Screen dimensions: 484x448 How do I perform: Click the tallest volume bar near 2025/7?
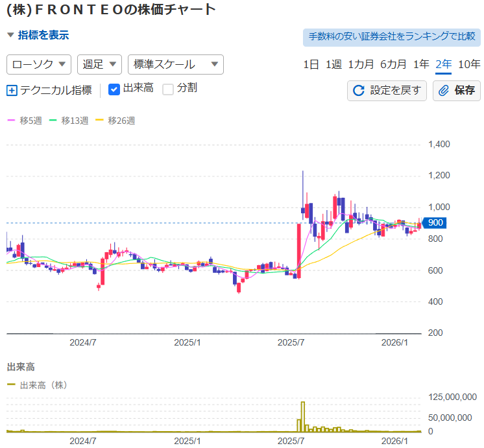point(302,417)
